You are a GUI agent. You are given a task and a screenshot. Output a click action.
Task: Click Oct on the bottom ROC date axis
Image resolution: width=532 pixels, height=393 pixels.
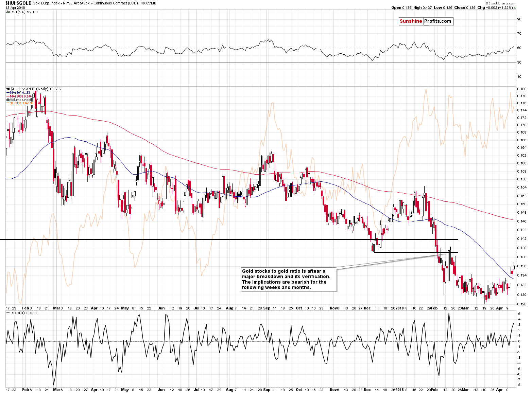[299, 390]
